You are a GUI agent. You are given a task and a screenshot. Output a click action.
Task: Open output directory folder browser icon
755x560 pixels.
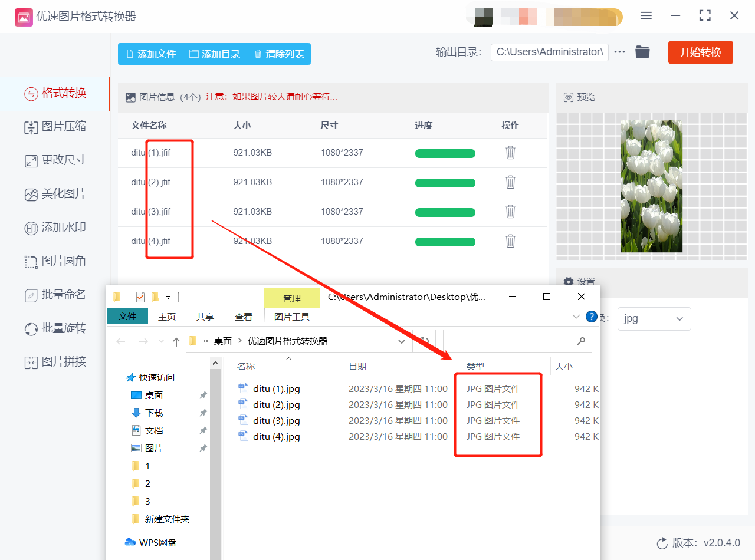point(642,52)
